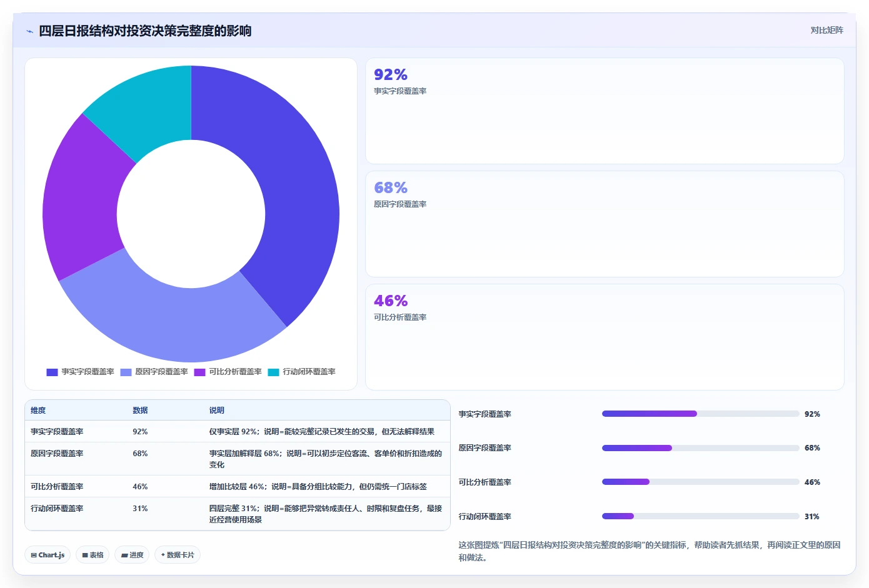
Task: Click the 数据 column header
Action: coord(140,411)
